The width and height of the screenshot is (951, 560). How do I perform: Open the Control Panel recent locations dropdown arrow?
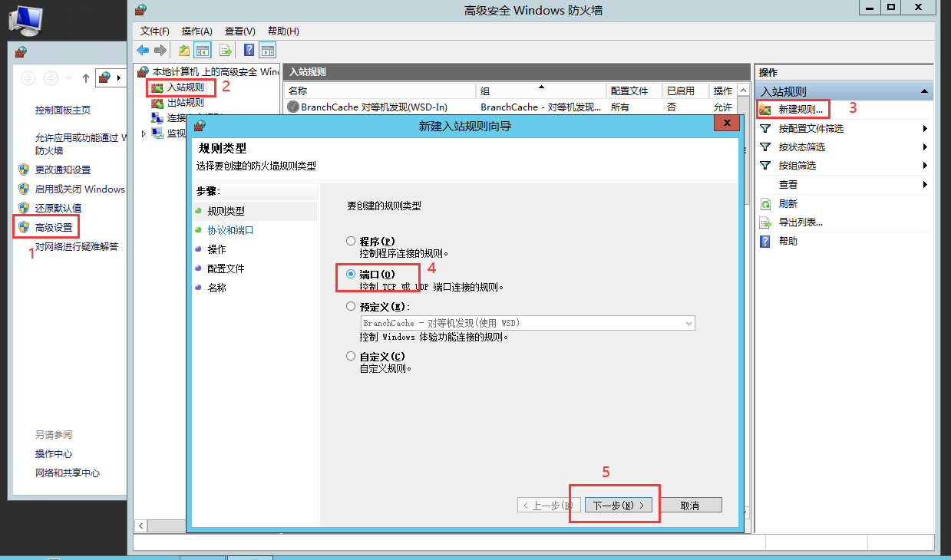pyautogui.click(x=68, y=77)
